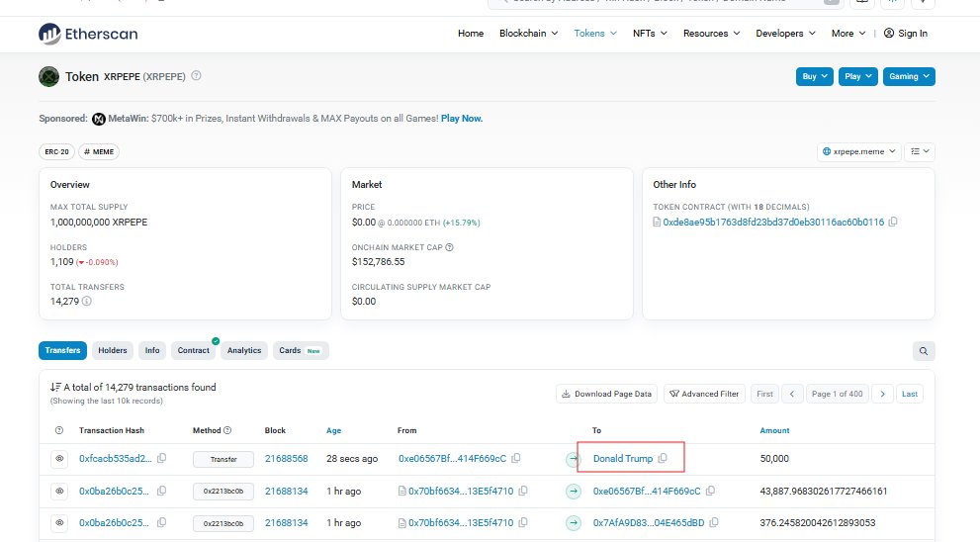Screen dimensions: 980x542
Task: Open the token contract address link
Action: tap(773, 222)
